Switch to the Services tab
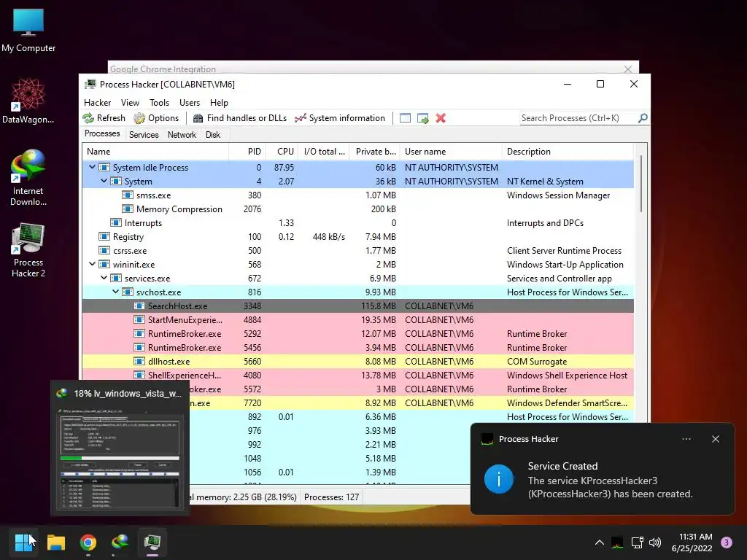The height and width of the screenshot is (560, 747). pyautogui.click(x=144, y=135)
